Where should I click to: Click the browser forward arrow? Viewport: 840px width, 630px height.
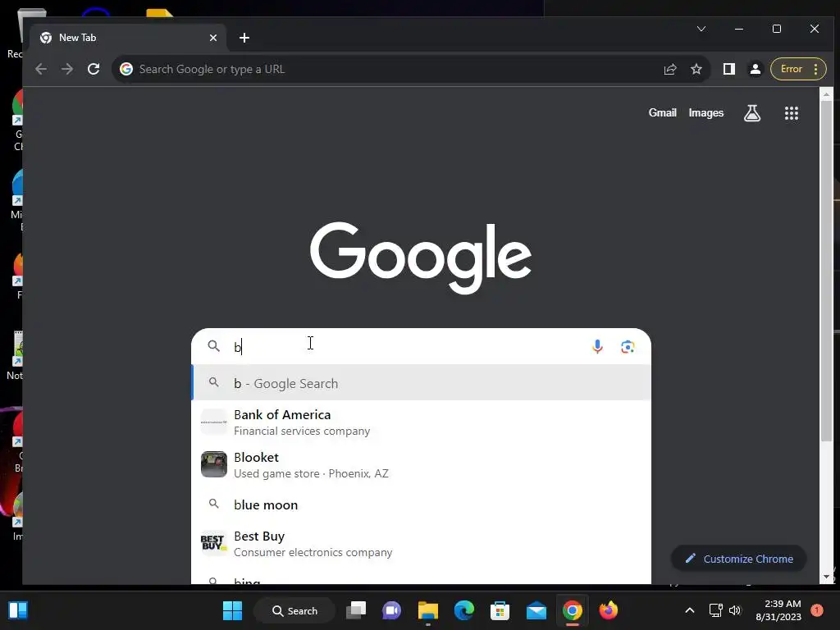click(67, 69)
